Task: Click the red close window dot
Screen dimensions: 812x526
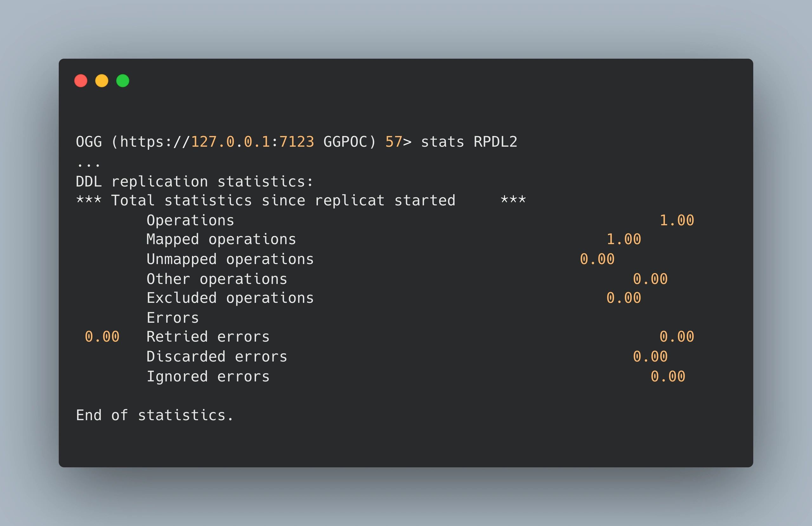Action: click(81, 81)
